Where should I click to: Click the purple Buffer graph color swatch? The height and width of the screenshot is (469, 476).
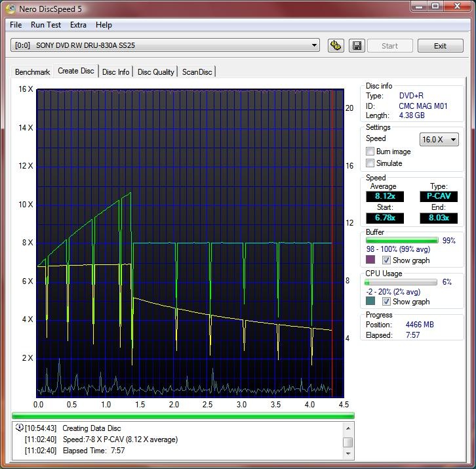point(370,260)
